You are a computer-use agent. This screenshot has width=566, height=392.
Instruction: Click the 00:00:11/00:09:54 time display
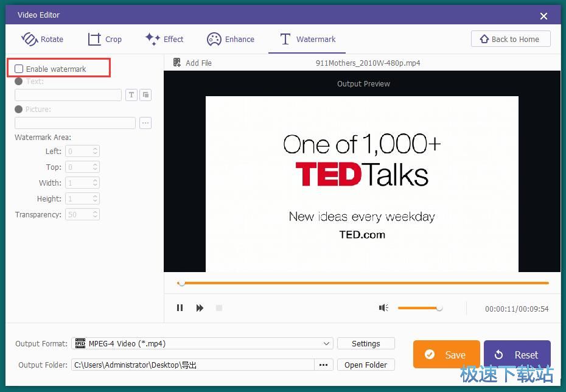pos(517,309)
